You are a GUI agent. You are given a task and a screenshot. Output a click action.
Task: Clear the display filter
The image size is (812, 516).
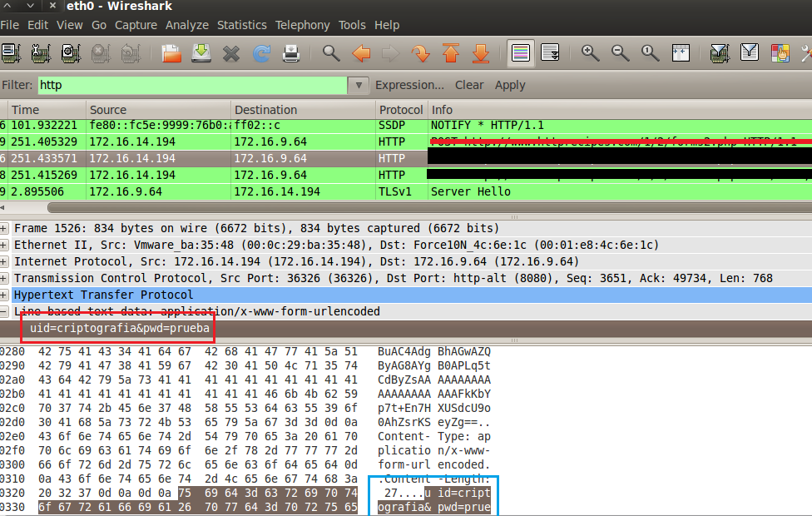(469, 85)
